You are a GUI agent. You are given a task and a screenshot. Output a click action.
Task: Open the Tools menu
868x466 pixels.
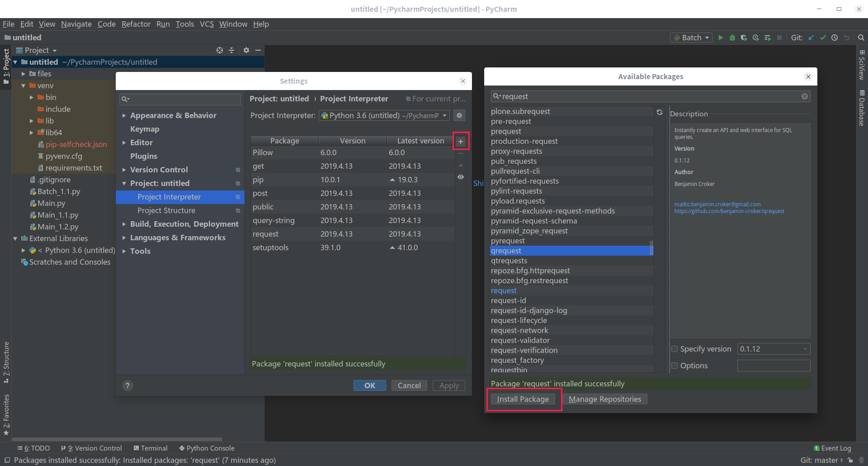184,24
